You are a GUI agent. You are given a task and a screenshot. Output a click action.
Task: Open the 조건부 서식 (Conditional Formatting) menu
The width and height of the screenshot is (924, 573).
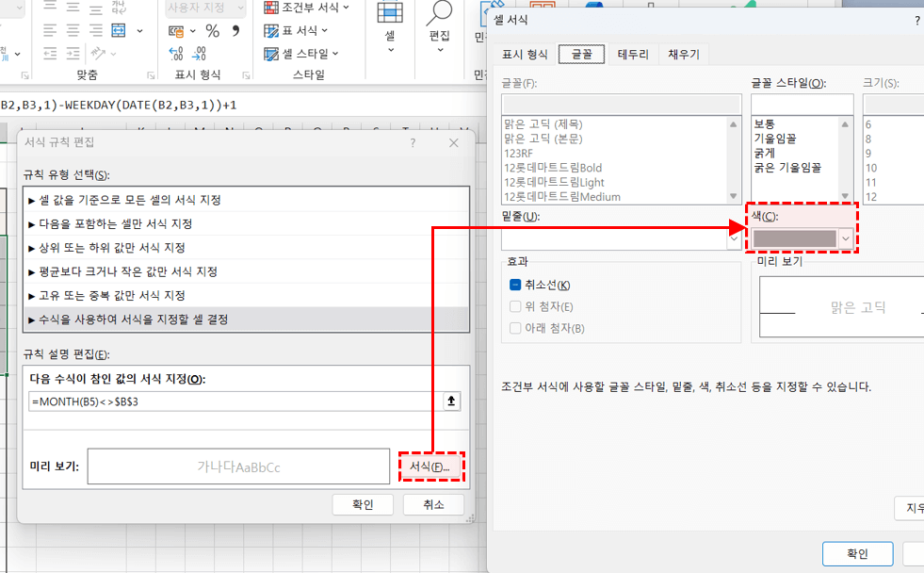[x=311, y=8]
